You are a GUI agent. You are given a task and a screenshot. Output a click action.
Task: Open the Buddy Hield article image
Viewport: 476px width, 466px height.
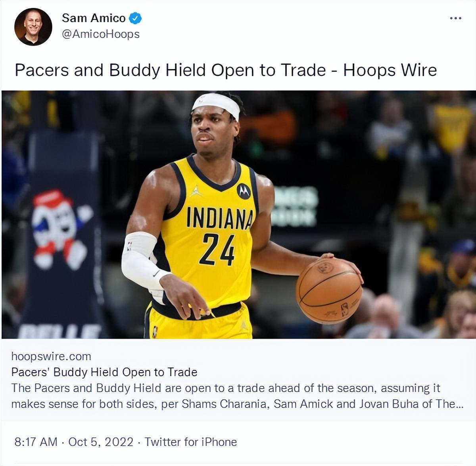238,215
